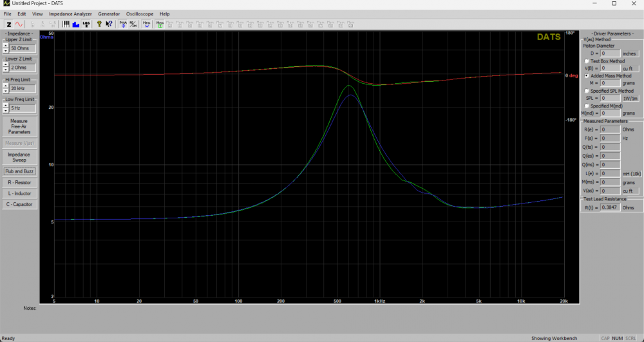
Task: Open help via the yellow question mark icon
Action: pos(99,24)
